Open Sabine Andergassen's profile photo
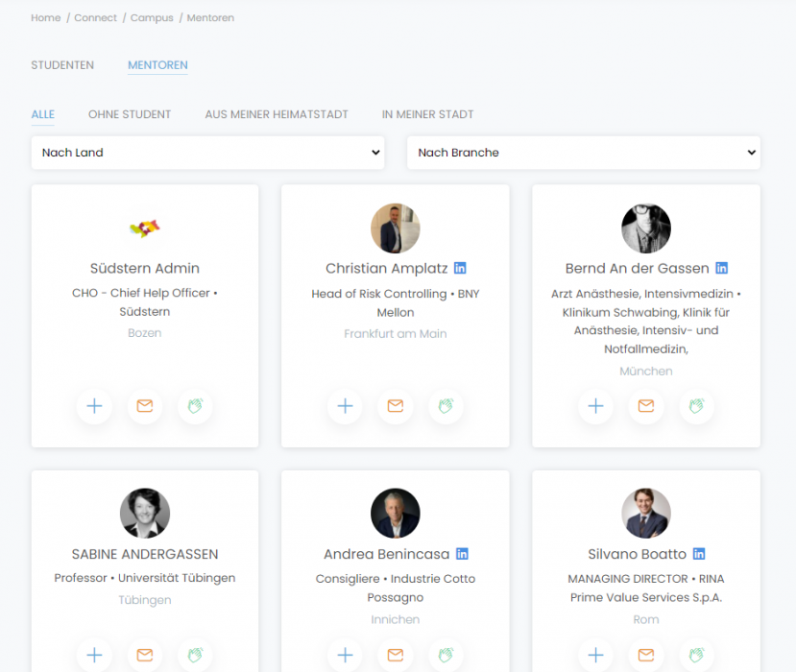 tap(145, 514)
